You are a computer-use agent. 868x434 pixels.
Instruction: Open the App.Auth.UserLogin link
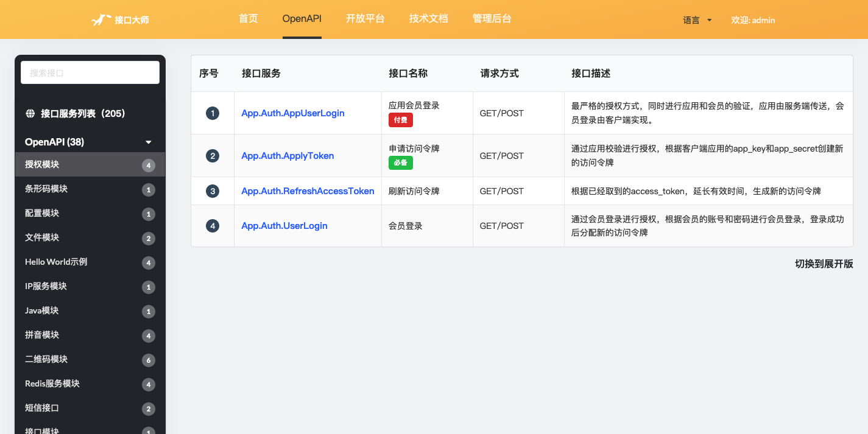284,226
